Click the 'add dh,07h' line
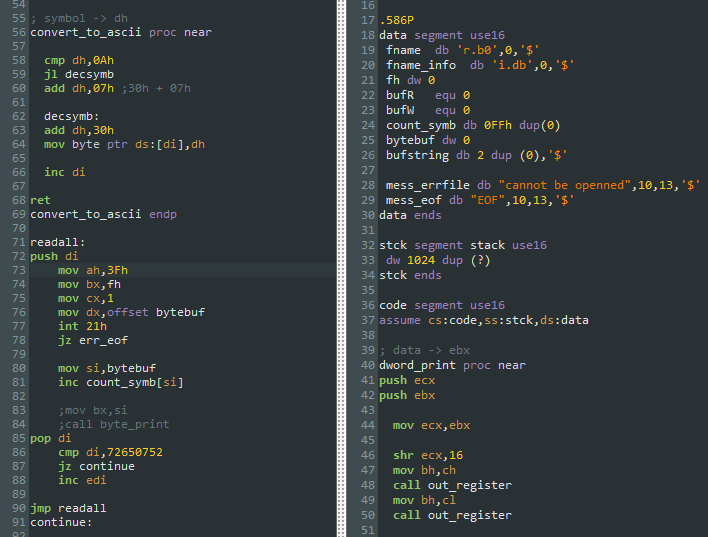Screen dimensions: 708x537 click(x=79, y=89)
